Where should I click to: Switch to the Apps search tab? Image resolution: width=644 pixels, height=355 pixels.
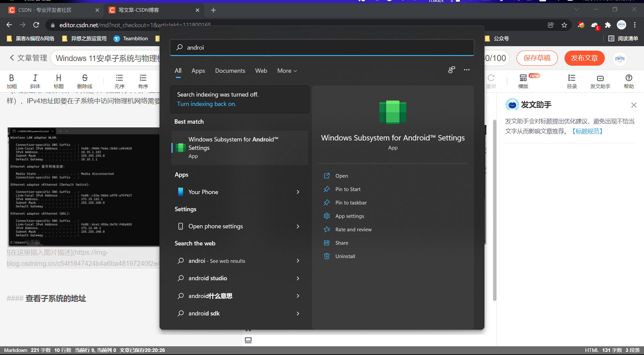point(198,71)
